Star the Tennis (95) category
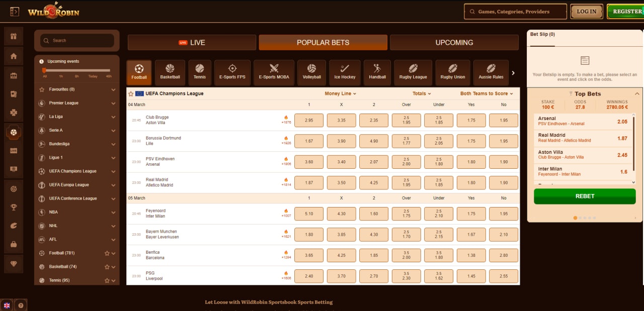The height and width of the screenshot is (311, 644). [107, 280]
